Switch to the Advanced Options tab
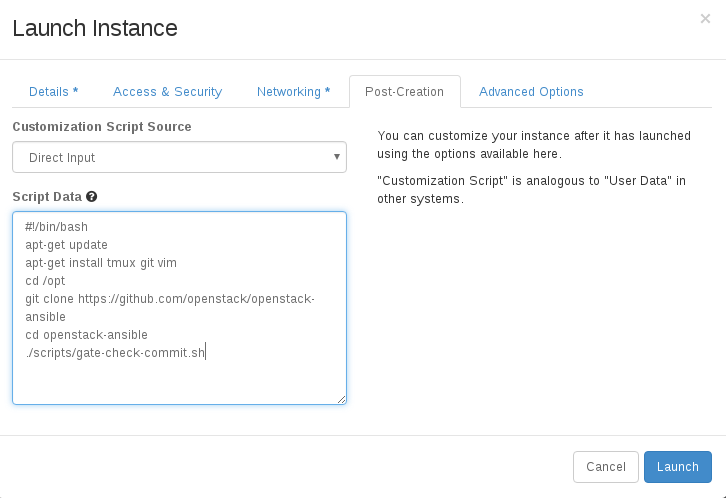 [531, 92]
